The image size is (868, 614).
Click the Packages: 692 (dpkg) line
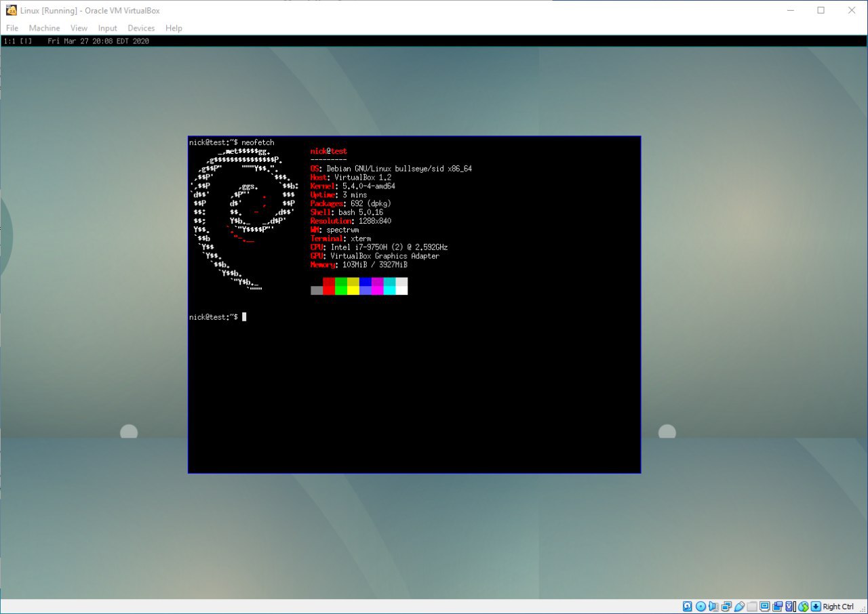pyautogui.click(x=351, y=204)
